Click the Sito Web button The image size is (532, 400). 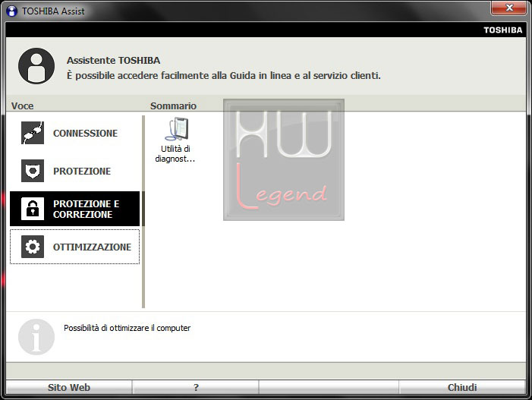point(69,387)
